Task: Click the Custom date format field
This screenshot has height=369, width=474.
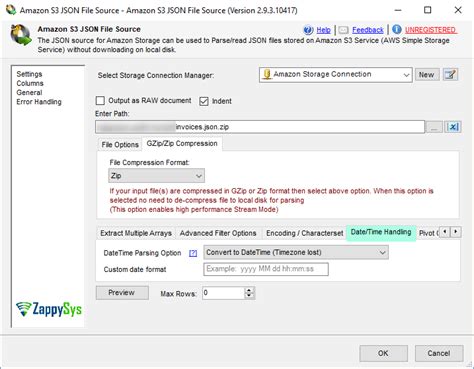Action: click(266, 269)
